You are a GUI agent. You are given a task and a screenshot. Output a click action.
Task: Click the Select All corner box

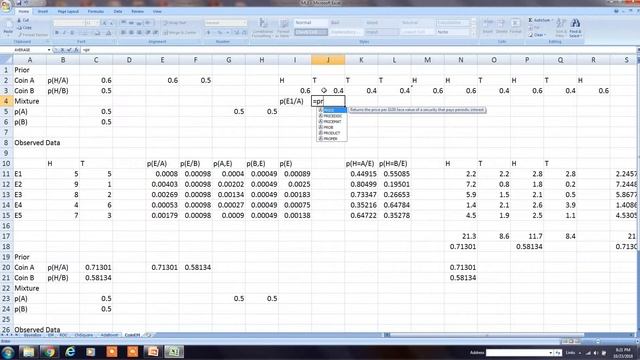(x=6, y=60)
